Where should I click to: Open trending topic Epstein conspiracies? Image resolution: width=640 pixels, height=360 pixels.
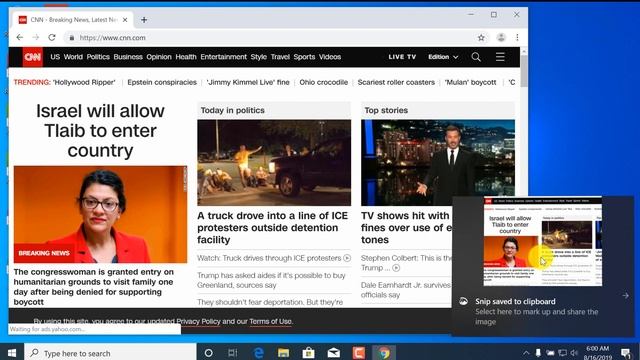tap(162, 82)
